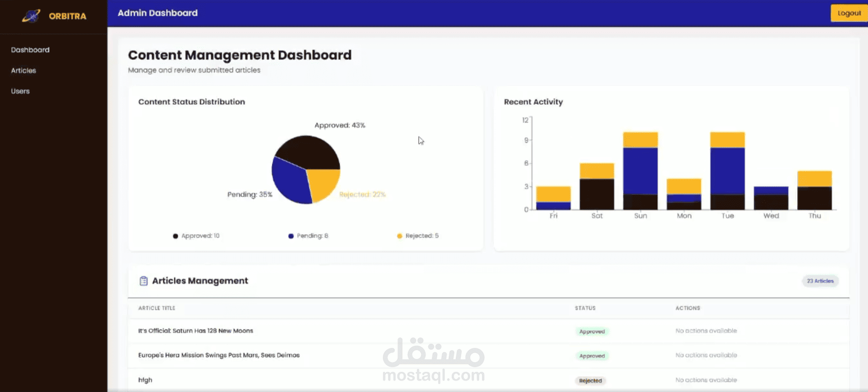
Task: Click the ORBITRA brand name text
Action: coord(67,16)
